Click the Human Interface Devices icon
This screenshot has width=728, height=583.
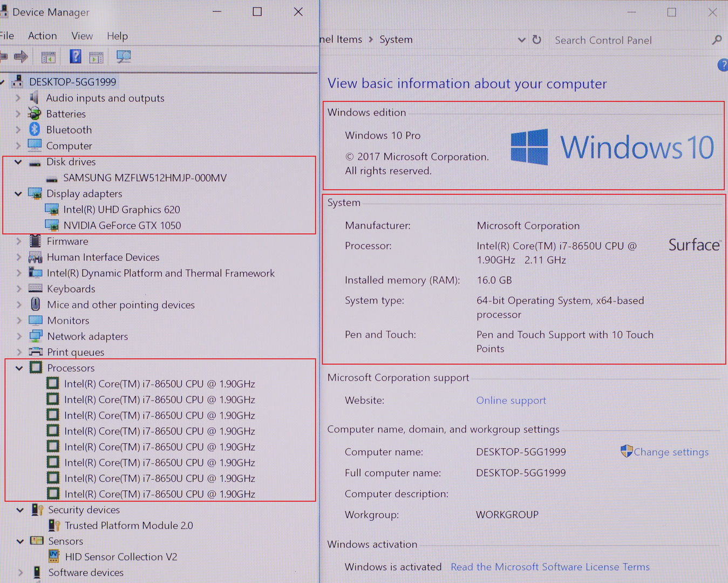36,257
